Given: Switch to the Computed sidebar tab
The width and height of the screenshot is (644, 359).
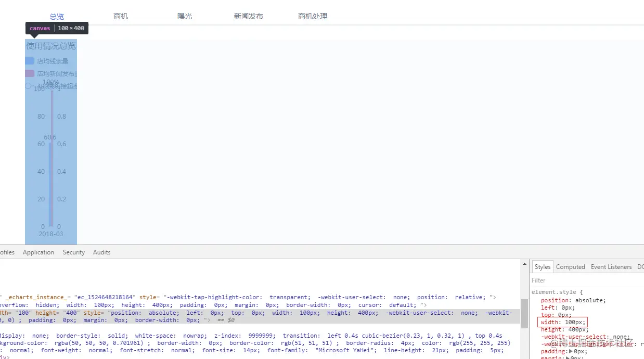Looking at the screenshot, I should [x=571, y=267].
